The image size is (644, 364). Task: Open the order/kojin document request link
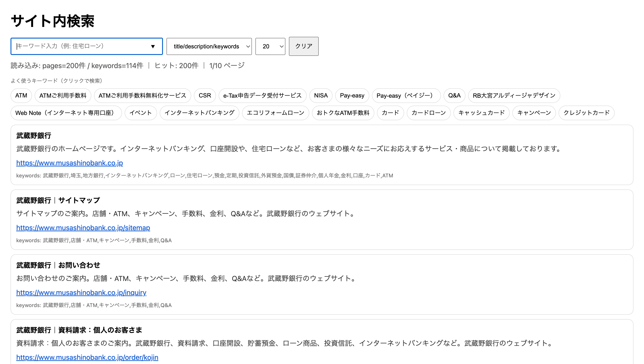pos(87,357)
